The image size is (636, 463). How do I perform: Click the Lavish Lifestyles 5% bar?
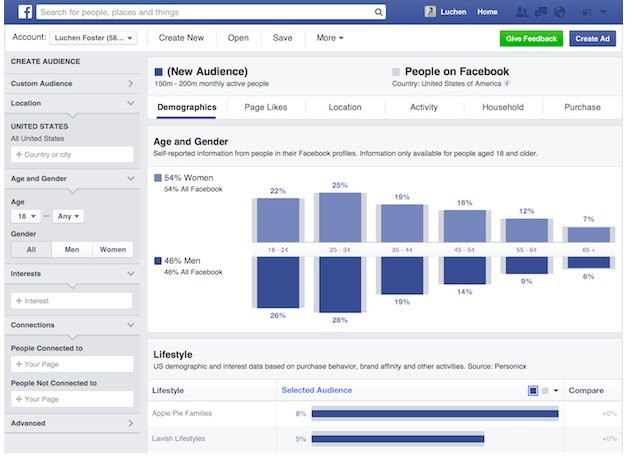click(398, 439)
